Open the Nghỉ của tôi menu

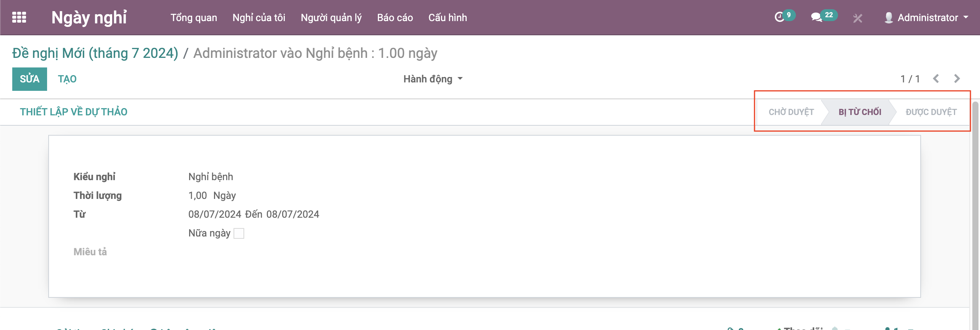point(259,18)
